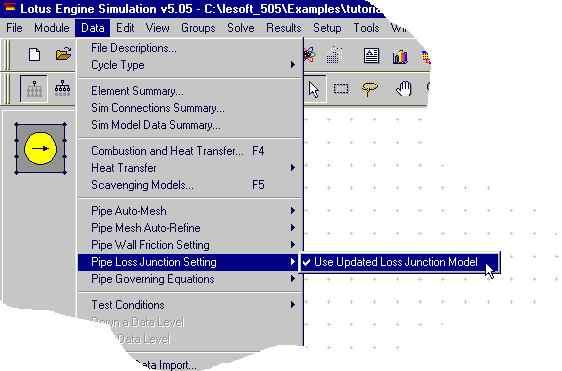Activate the rectangle selection tool
Screen dimensions: 562x371
tap(341, 89)
